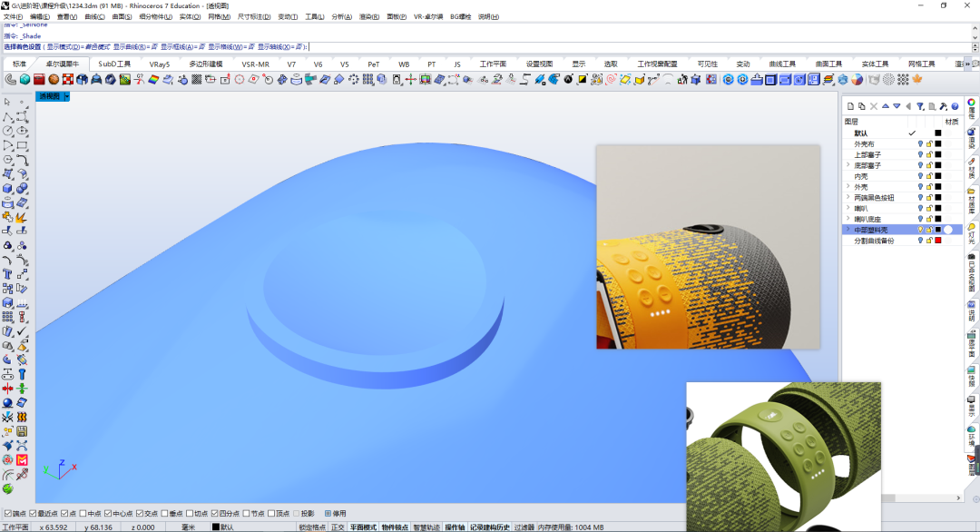Screen dimensions: 980x532
Task: Click the rainbow gradient icon in top toolbar
Action: point(153,79)
